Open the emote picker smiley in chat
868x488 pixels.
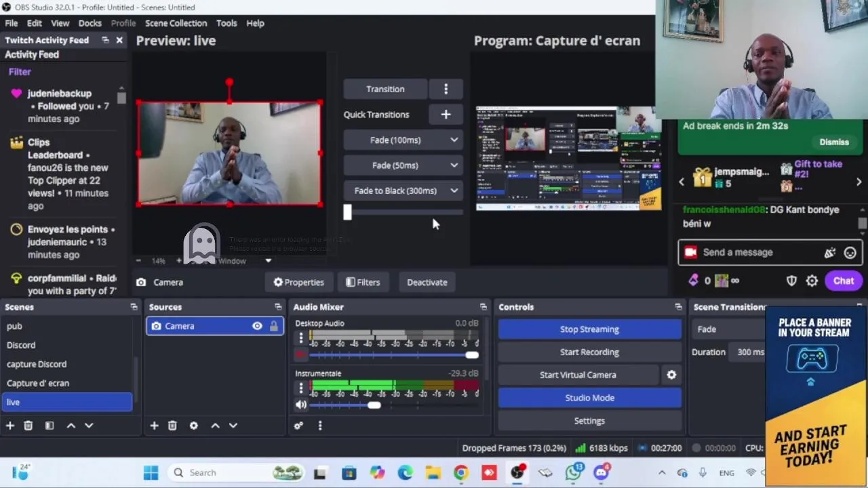coord(850,253)
